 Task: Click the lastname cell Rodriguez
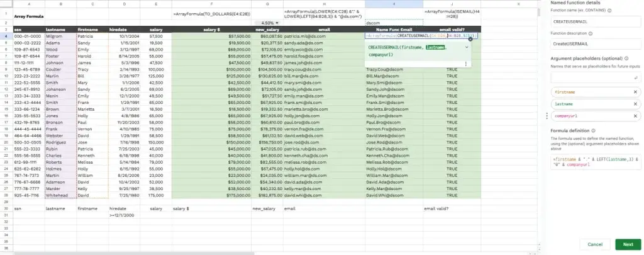61,142
